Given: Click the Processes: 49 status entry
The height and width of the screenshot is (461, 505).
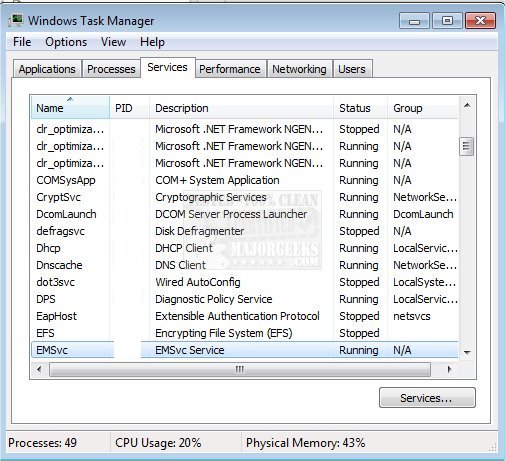Looking at the screenshot, I should tap(42, 443).
